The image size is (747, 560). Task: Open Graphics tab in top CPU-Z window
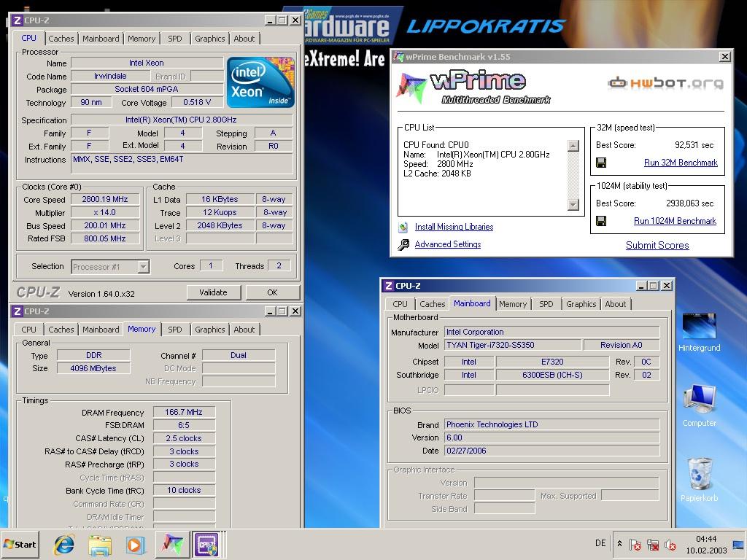209,39
